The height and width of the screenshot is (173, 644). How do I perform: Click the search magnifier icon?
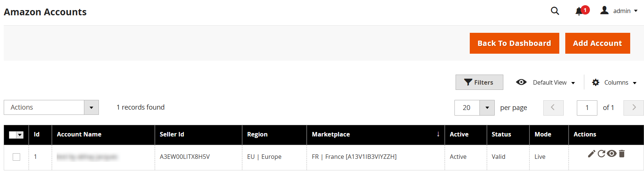pos(555,11)
